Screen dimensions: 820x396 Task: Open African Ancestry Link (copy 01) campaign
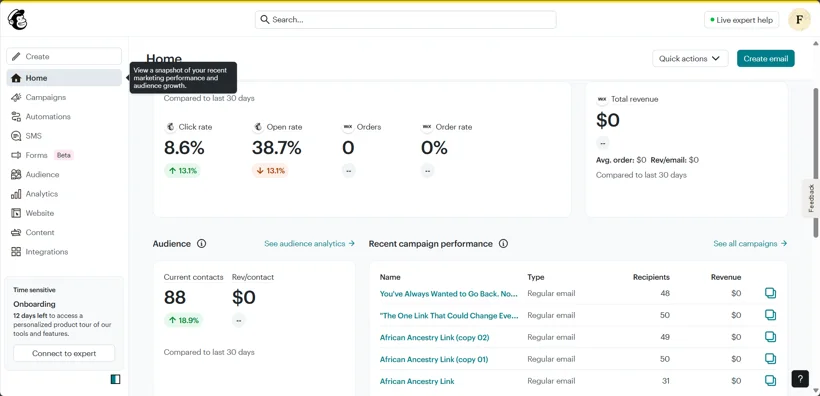(434, 359)
